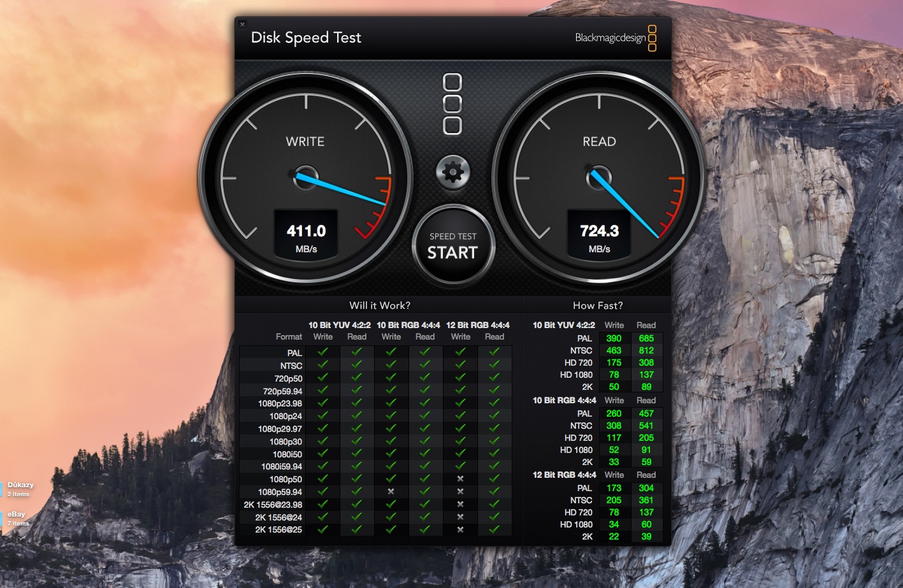The height and width of the screenshot is (588, 903).
Task: Click the failed cross in the 2K 1556@25 row
Action: [x=460, y=529]
